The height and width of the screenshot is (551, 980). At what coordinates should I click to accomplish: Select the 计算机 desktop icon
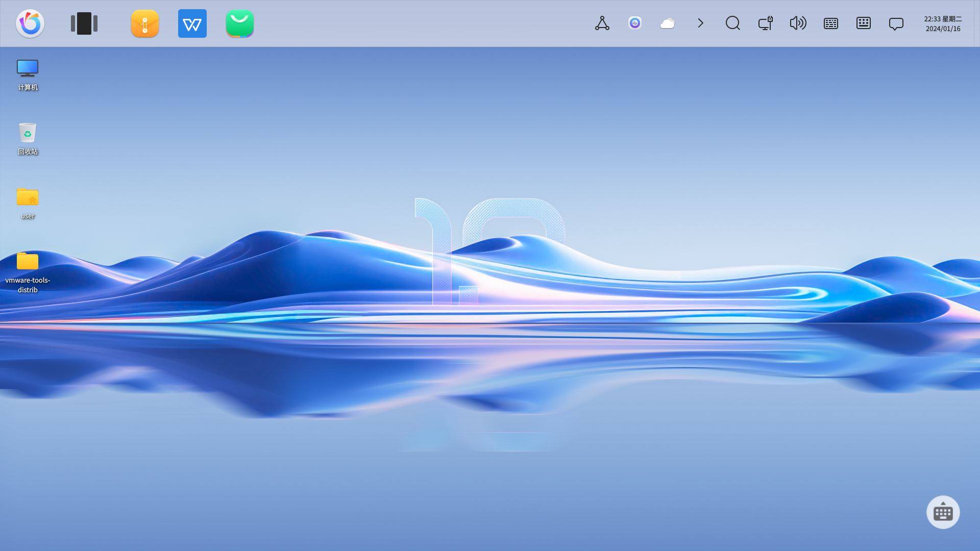coord(28,75)
